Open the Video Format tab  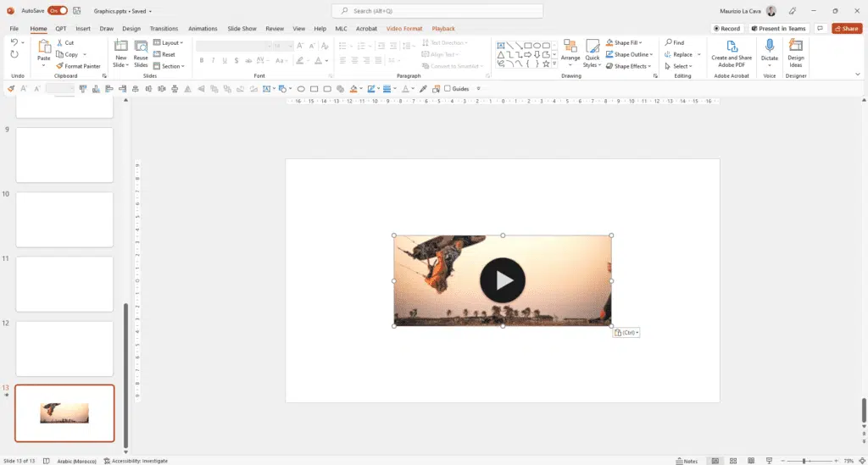coord(403,29)
